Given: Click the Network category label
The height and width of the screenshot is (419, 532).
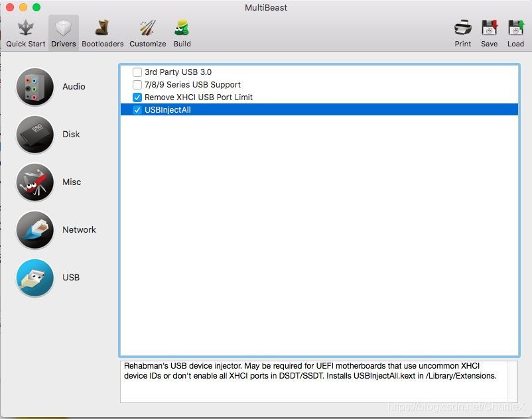Looking at the screenshot, I should tap(79, 230).
